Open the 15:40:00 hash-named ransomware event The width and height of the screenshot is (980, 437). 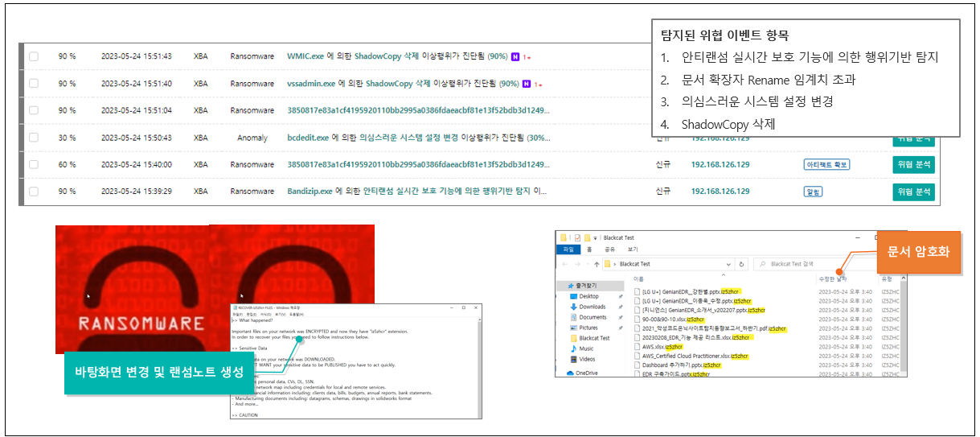419,164
